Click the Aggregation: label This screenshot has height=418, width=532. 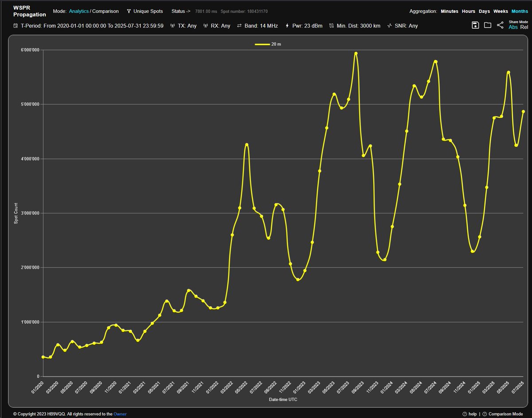(x=423, y=11)
